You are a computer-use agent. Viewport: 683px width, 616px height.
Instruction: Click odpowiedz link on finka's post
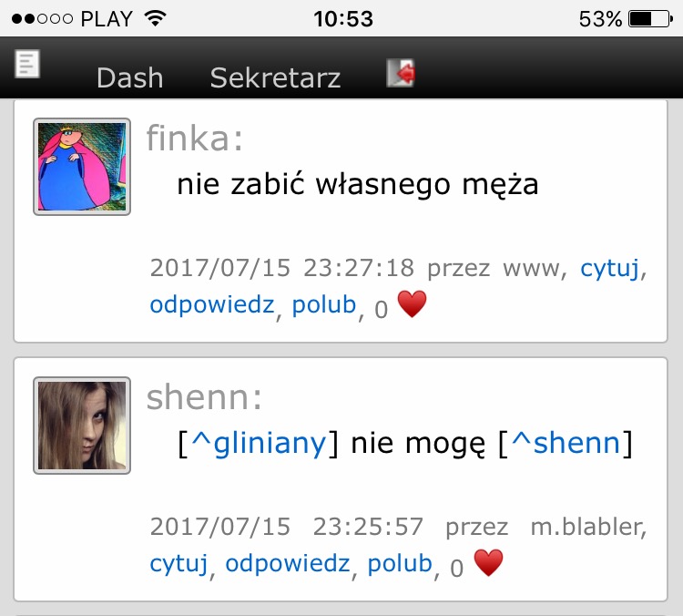212,304
